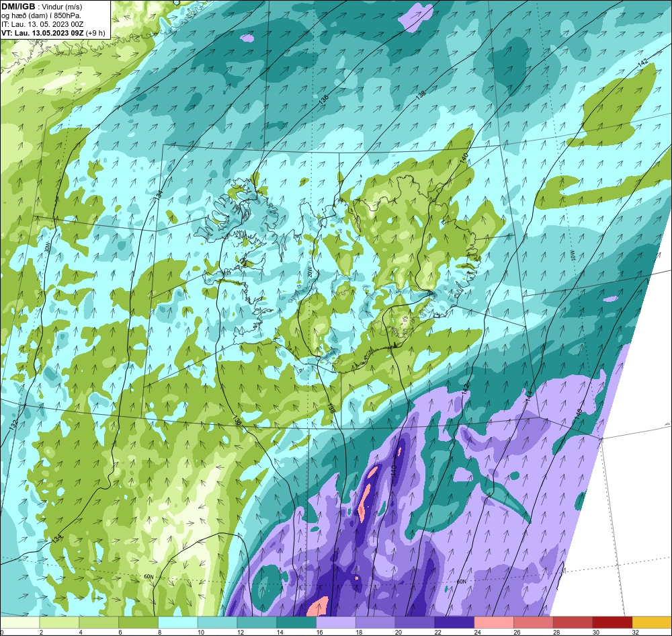Pick the 4–6 m/s light green legend swatch

pos(99,623)
